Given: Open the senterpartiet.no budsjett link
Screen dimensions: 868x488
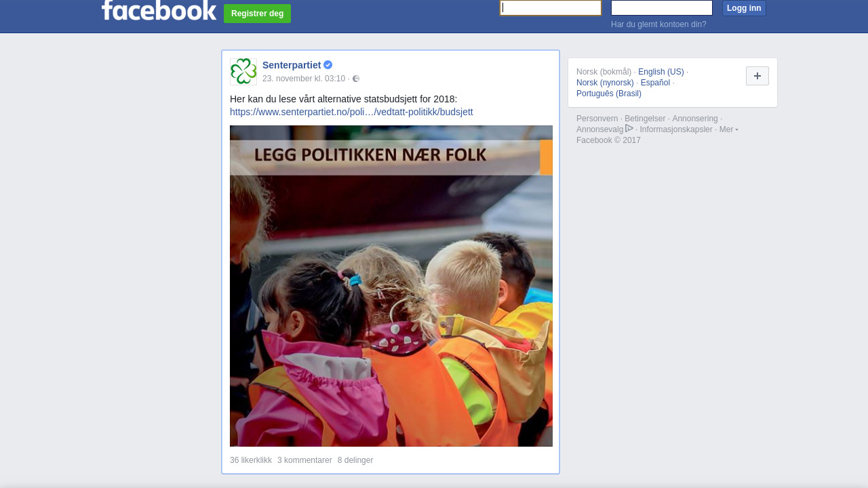Looking at the screenshot, I should pyautogui.click(x=351, y=112).
